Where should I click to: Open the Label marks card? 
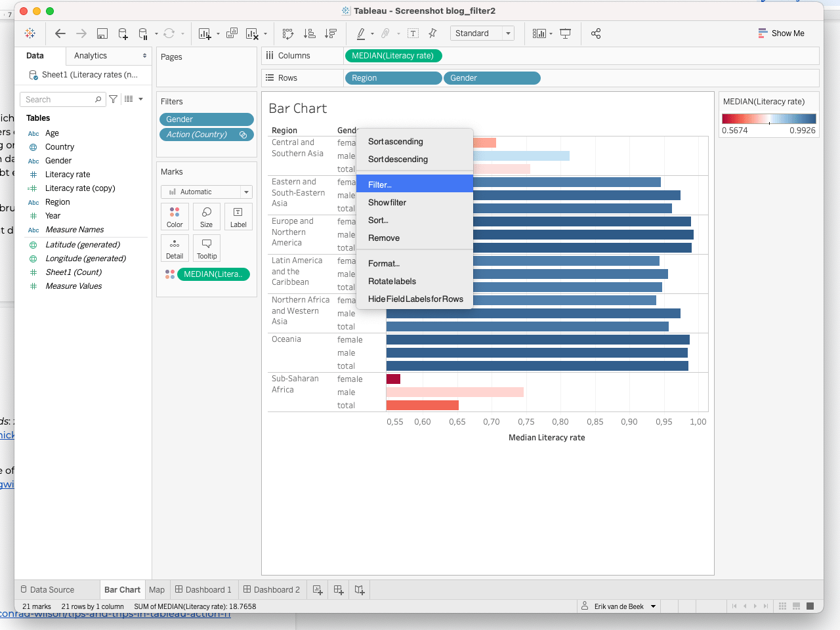[238, 216]
